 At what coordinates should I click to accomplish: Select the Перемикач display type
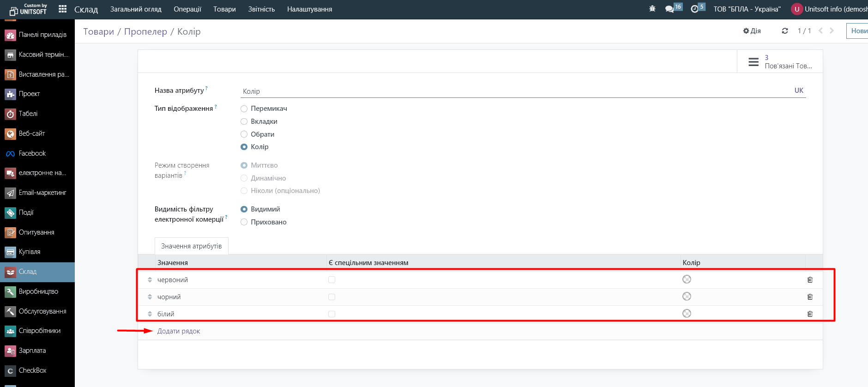244,109
